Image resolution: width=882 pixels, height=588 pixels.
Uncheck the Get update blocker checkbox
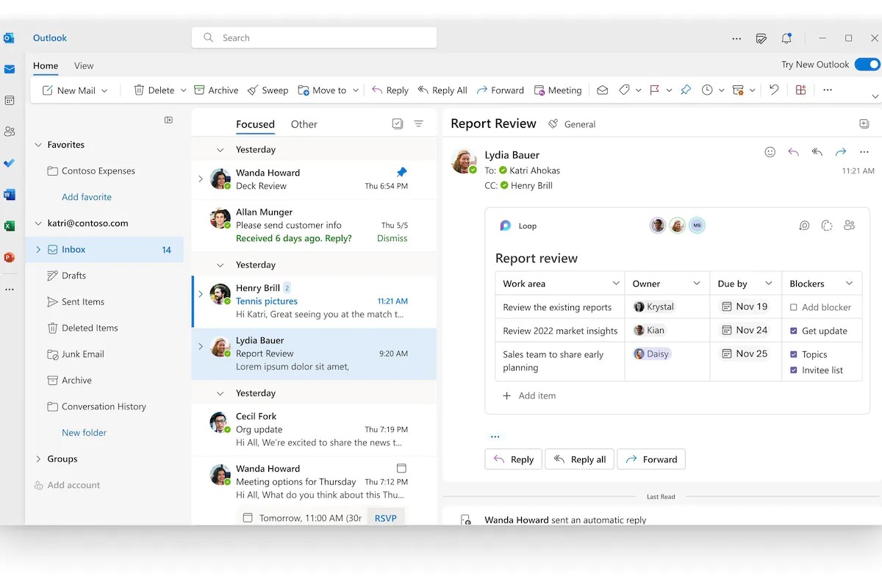(794, 331)
